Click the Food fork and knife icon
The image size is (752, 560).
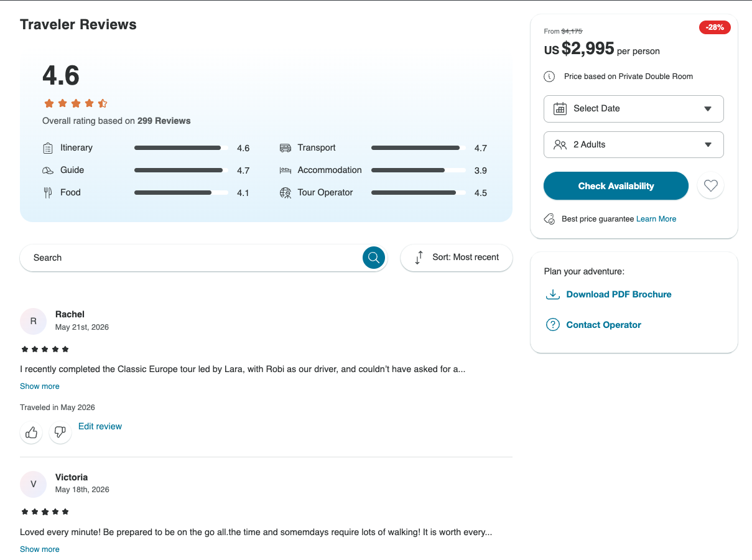48,193
